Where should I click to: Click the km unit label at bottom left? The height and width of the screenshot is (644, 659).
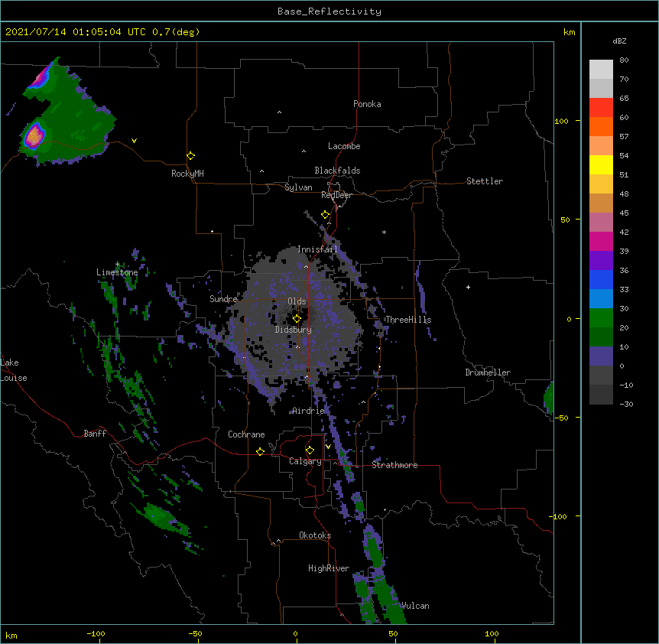[11, 636]
